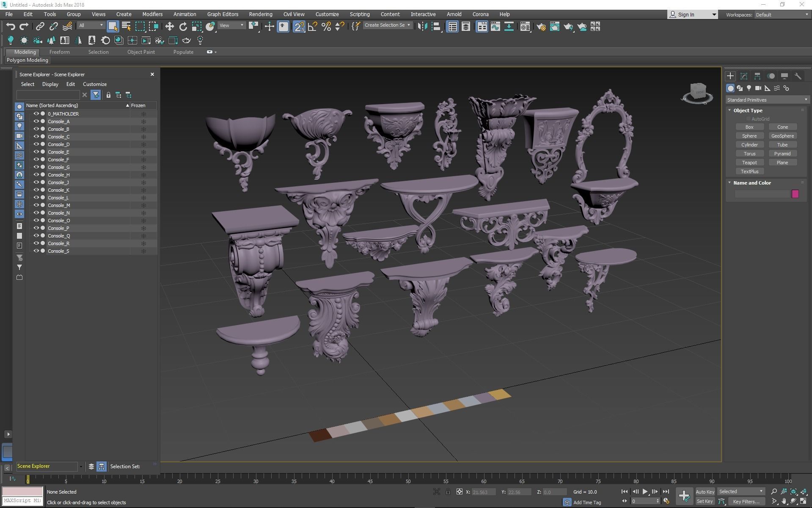Viewport: 812px width, 508px height.
Task: Open the selection filter All dropdown
Action: (x=91, y=25)
